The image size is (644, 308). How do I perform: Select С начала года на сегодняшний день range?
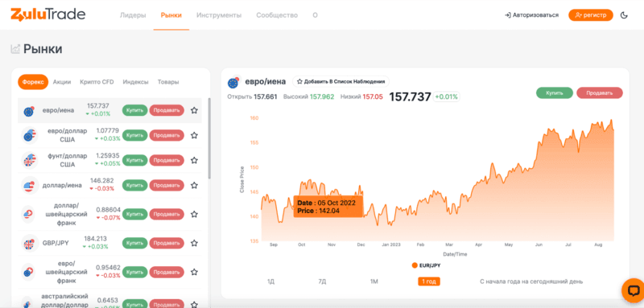pos(531,281)
